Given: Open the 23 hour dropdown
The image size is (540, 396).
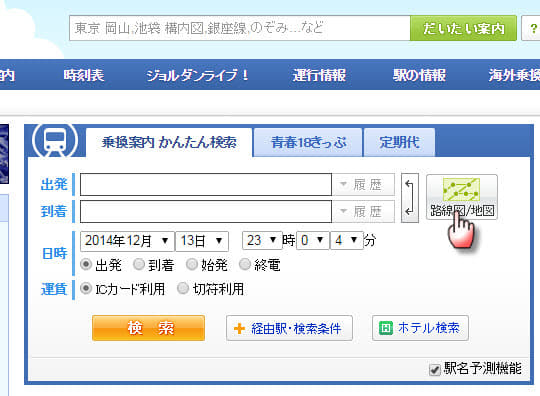Looking at the screenshot, I should click(262, 240).
